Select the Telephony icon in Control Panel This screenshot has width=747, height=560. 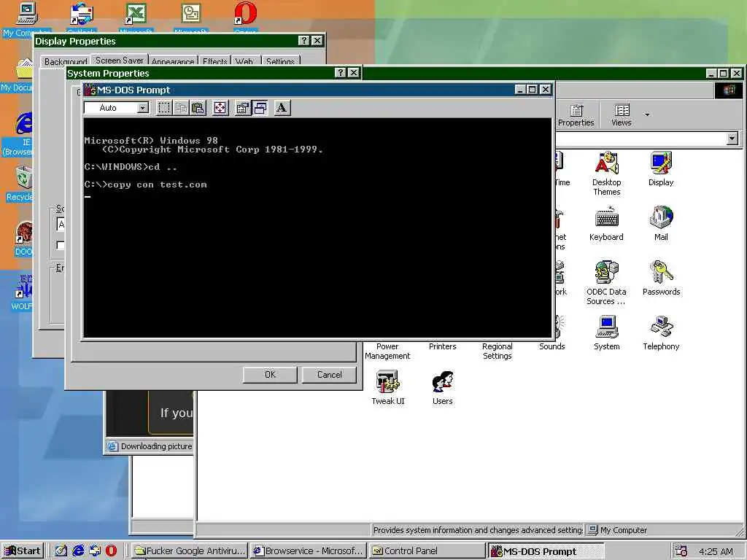tap(661, 332)
